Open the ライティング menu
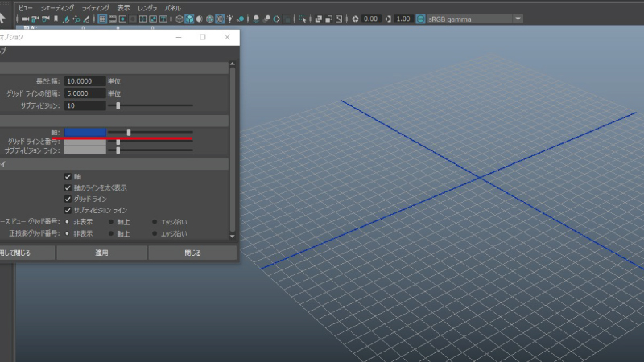 tap(96, 7)
